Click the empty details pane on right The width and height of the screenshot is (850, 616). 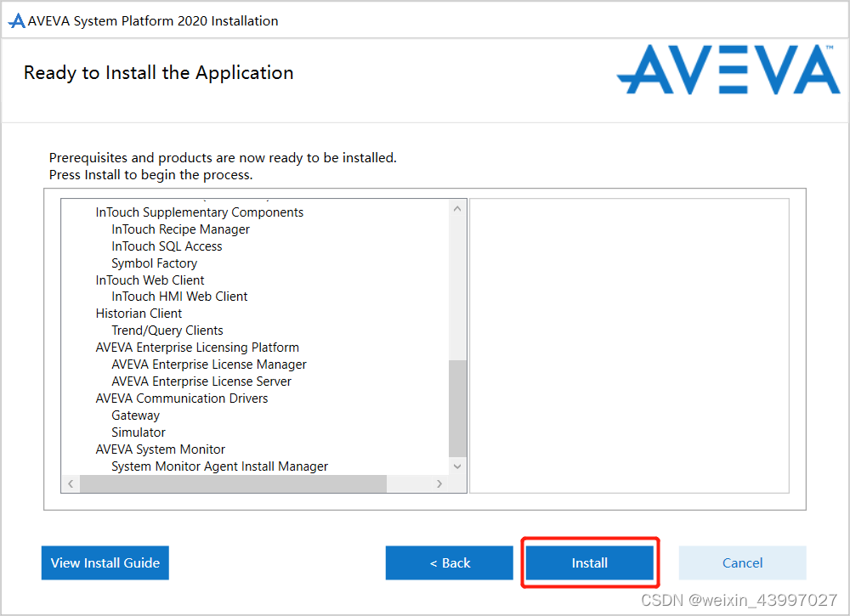point(629,346)
